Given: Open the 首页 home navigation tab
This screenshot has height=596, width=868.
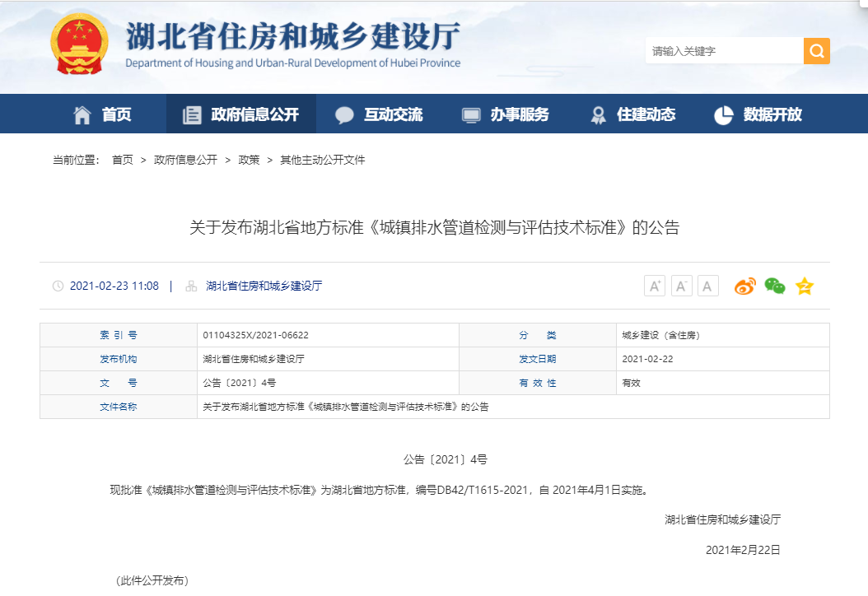Looking at the screenshot, I should point(102,114).
